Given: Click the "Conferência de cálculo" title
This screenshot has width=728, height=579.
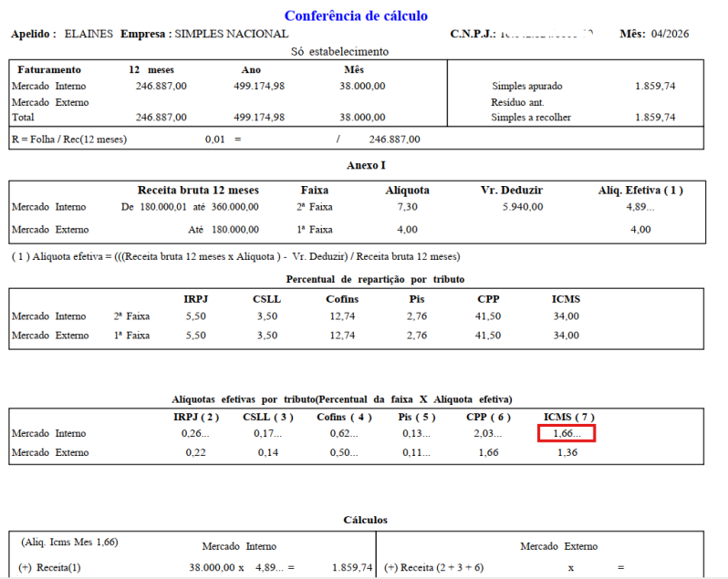Looking at the screenshot, I should click(356, 16).
